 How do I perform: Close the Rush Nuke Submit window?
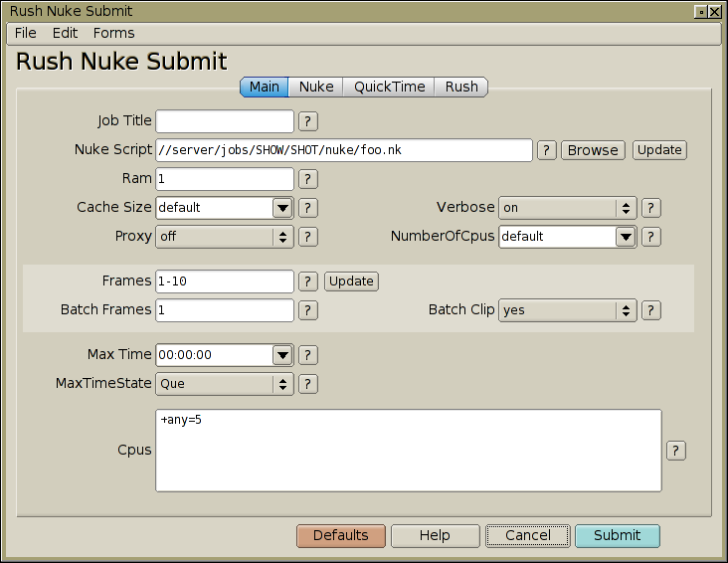pos(715,12)
